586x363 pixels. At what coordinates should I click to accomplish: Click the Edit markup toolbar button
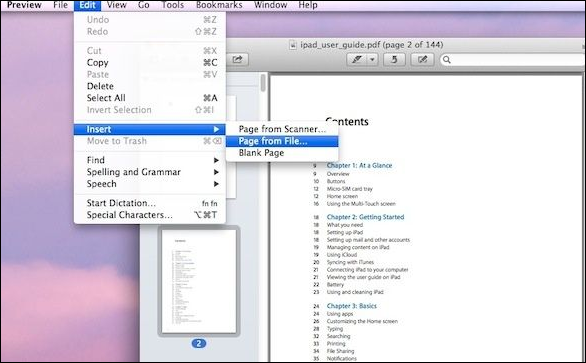(422, 59)
